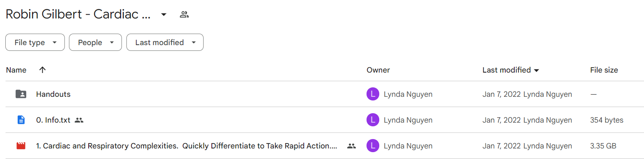Open the Cardiac and Respiratory Complexities video
This screenshot has width=644, height=162.
tap(186, 146)
